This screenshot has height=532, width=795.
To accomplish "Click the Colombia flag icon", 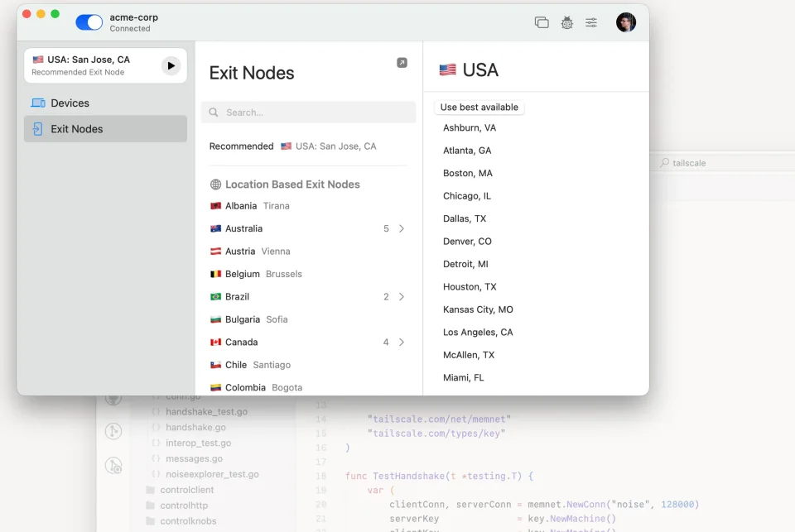I will coord(215,387).
